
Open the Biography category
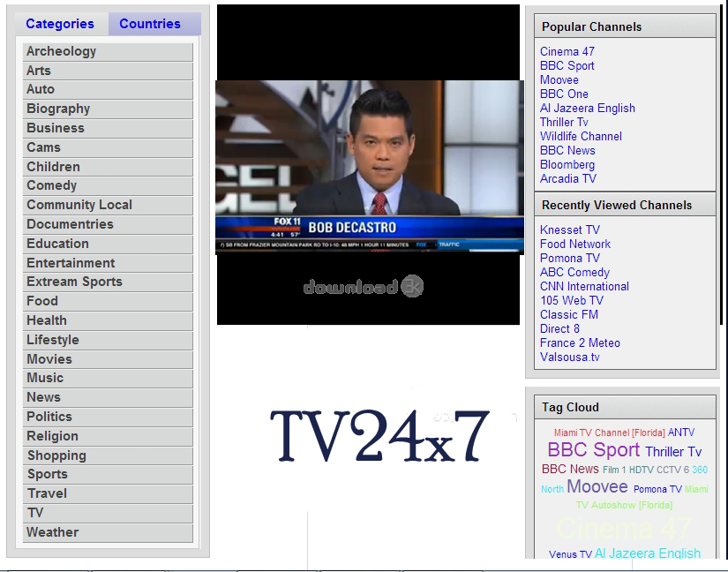point(108,109)
